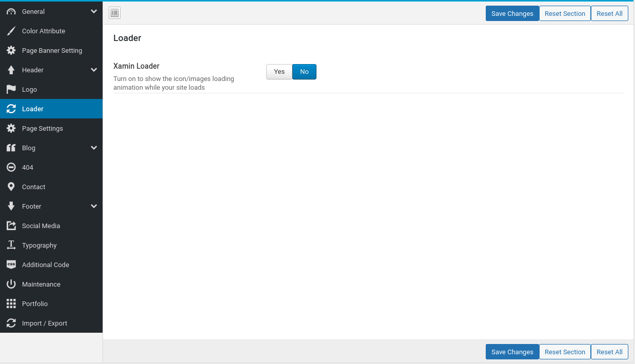Click the bottom Reset Section button
This screenshot has width=635, height=364.
coord(565,352)
